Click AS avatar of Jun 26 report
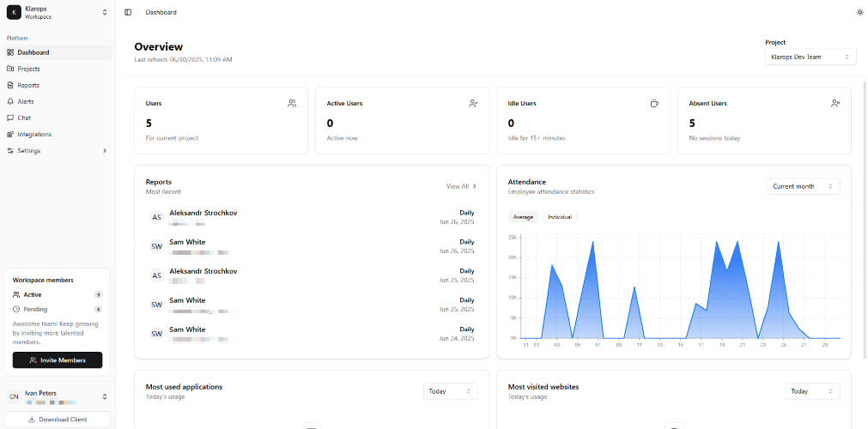 click(156, 217)
